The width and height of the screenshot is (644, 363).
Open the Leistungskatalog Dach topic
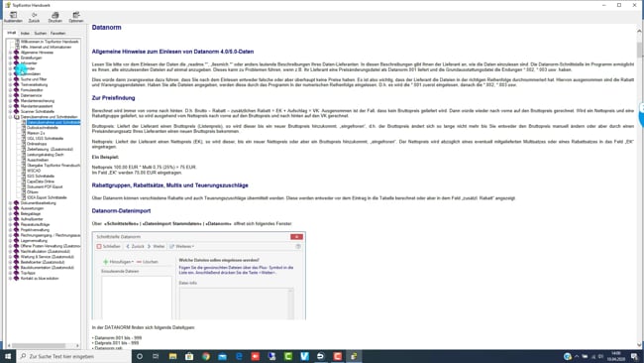(x=46, y=155)
